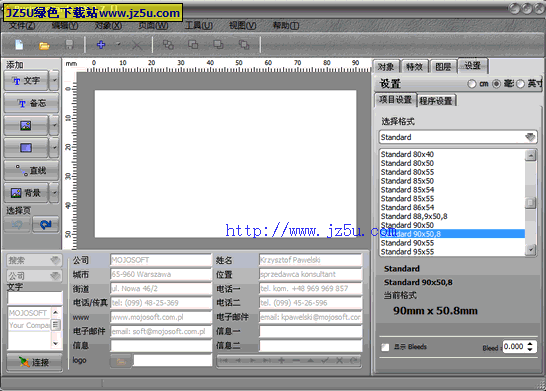The image size is (546, 391).
Task: Click the third object arrangement icon
Action: coord(218,45)
